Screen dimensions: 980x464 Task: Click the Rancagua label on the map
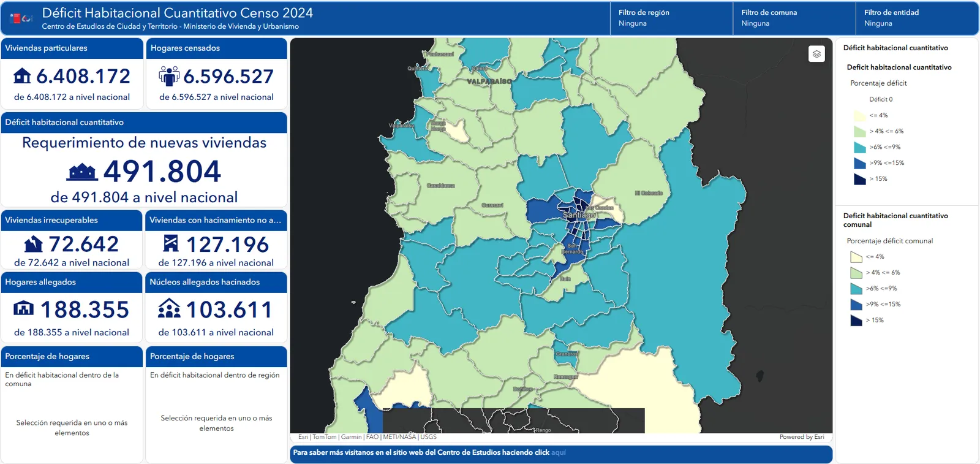tap(565, 377)
